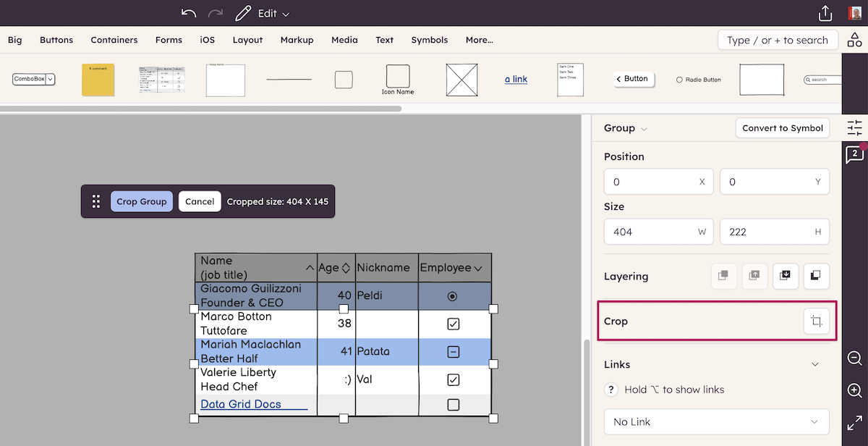This screenshot has width=868, height=446.
Task: Open the Comments panel with badge 2
Action: pos(854,153)
